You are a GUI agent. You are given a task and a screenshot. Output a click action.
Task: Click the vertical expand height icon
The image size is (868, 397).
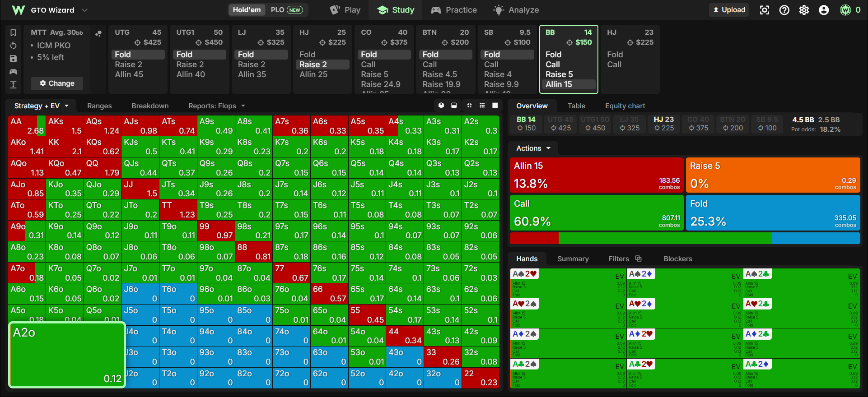pos(14,84)
